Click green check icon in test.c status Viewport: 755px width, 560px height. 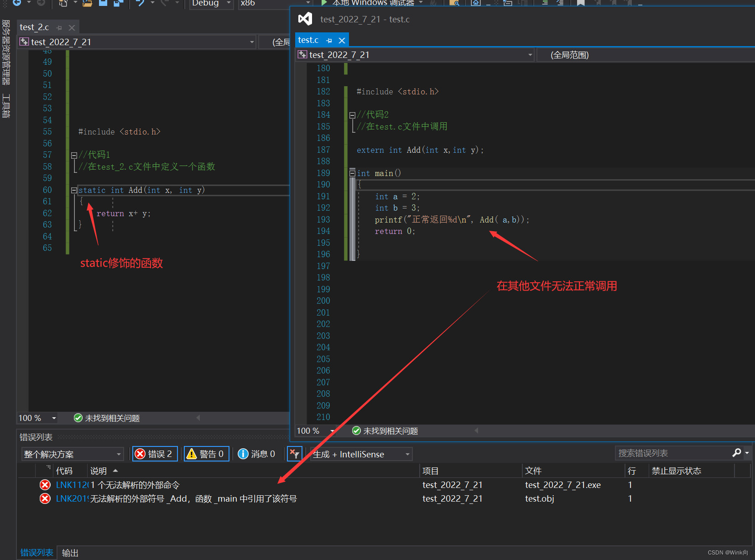357,430
